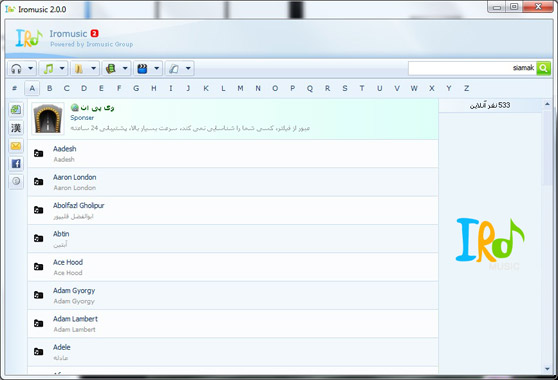Screen dimensions: 558x380
Task: Click folder icon beside Aadesh
Action: pyautogui.click(x=38, y=153)
